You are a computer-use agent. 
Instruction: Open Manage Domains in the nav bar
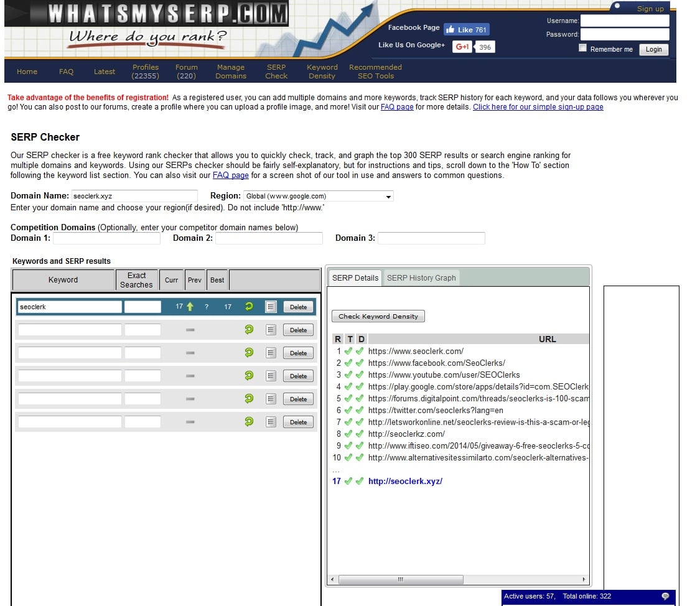pos(231,72)
